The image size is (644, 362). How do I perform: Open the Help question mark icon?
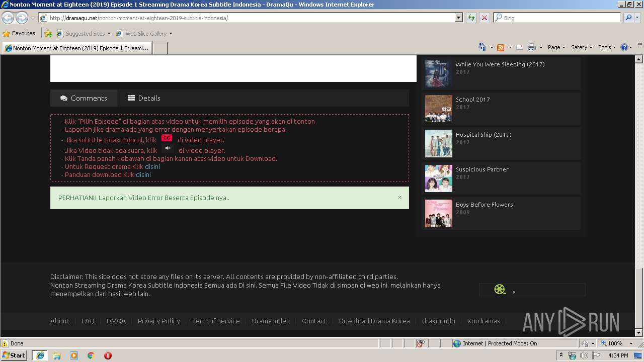pyautogui.click(x=624, y=47)
